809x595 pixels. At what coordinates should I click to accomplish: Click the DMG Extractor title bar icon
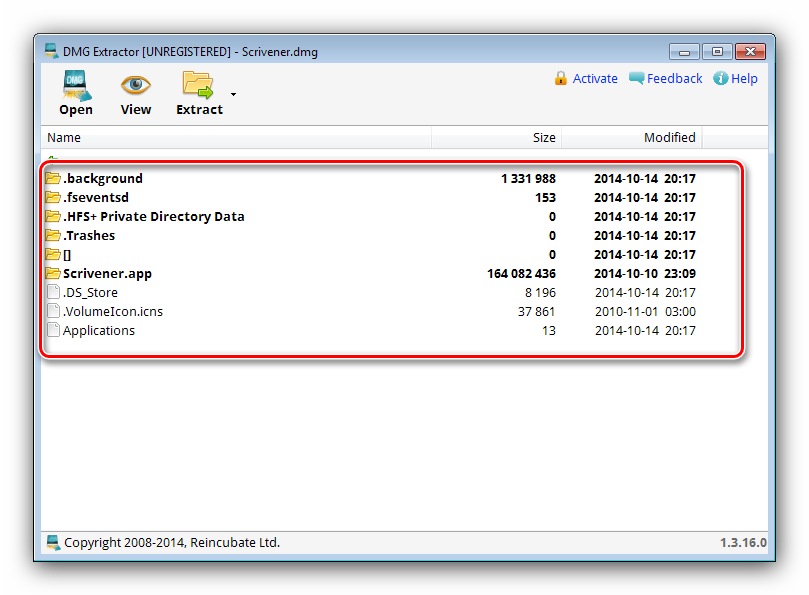52,51
